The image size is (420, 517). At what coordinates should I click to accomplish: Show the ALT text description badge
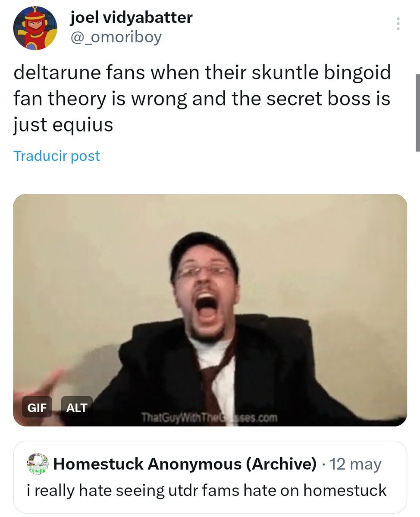pos(76,407)
